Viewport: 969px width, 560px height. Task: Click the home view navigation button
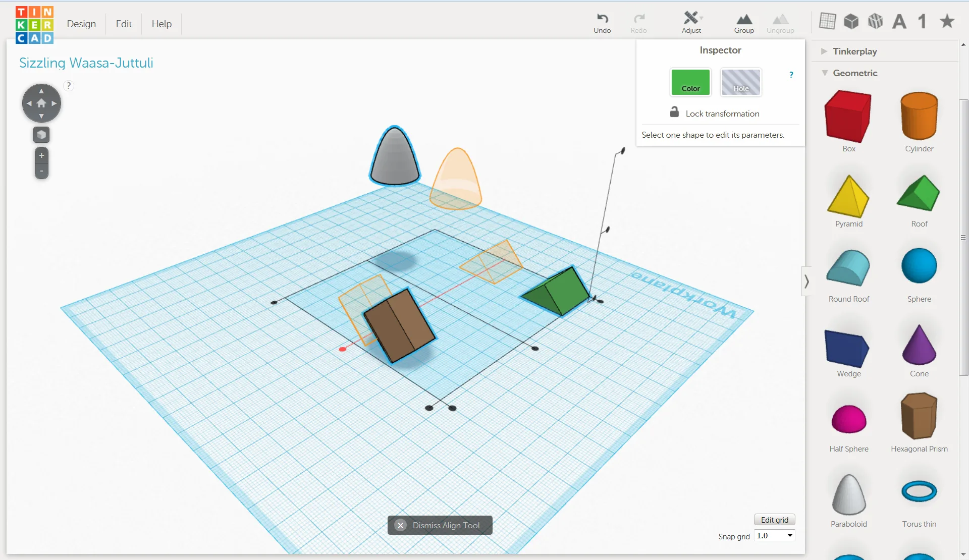[41, 103]
